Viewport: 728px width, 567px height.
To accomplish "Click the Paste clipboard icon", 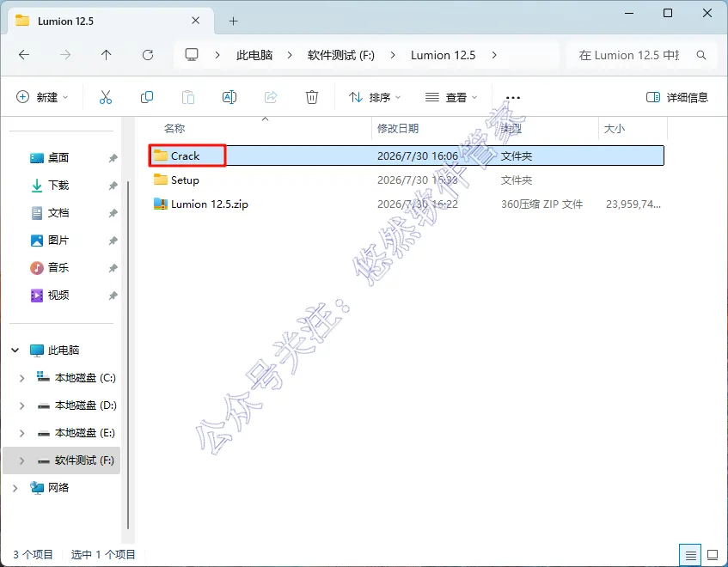I will [x=188, y=97].
